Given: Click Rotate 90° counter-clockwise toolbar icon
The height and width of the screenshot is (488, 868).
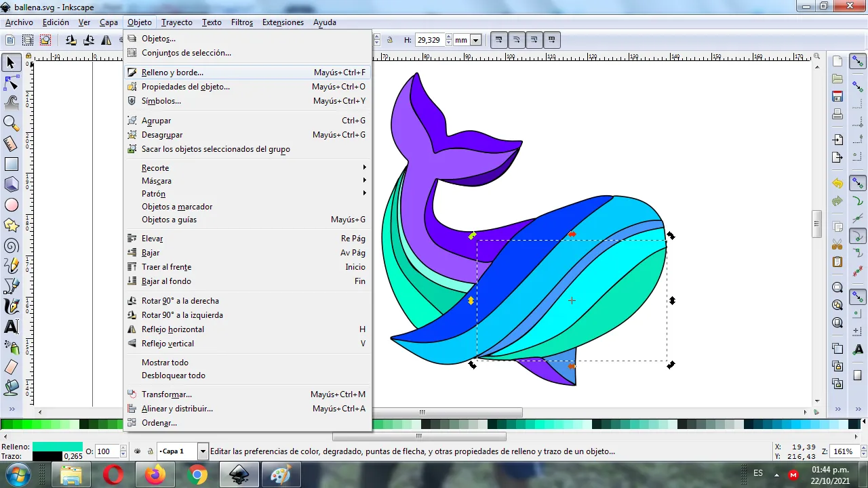Looking at the screenshot, I should click(x=71, y=40).
